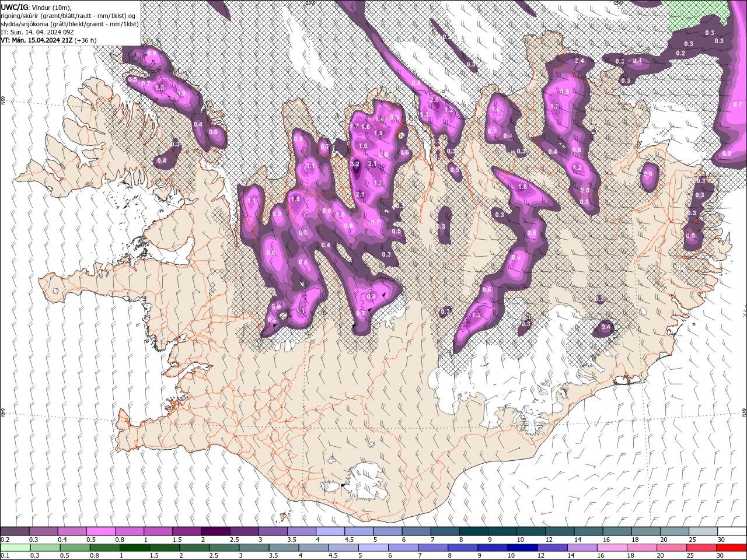This screenshot has width=747, height=560.
Task: Click the darkest green lower swatch at 1
Action: 134,548
